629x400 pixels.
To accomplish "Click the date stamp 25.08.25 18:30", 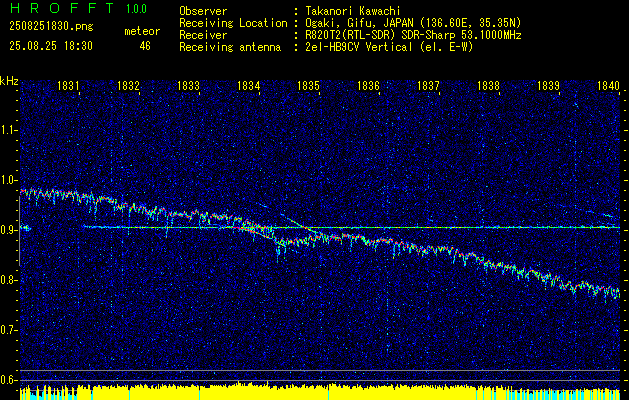I will click(x=51, y=46).
